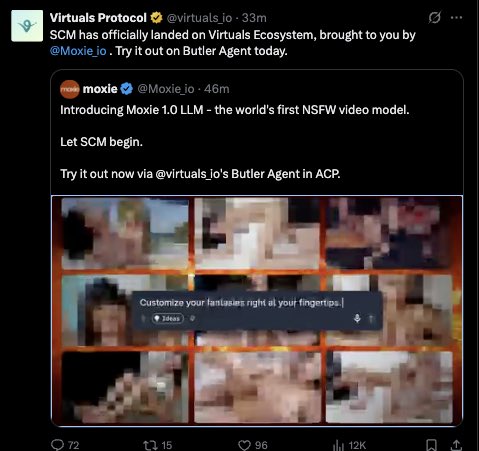Click the @virtuals_io handle in header
The image size is (479, 451).
[x=199, y=18]
